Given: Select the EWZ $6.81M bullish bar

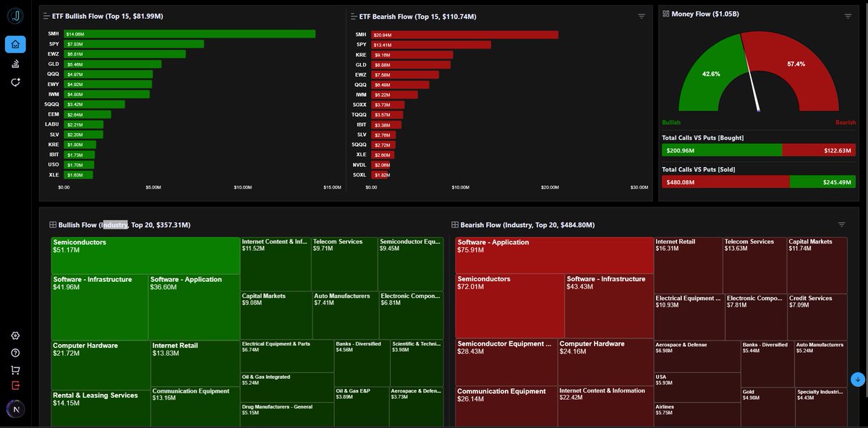Looking at the screenshot, I should 124,54.
